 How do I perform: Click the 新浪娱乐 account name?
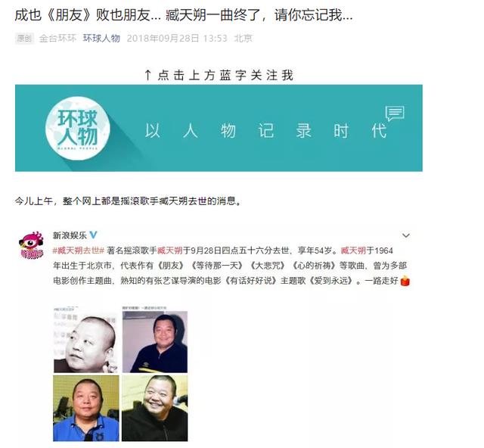tap(70, 235)
